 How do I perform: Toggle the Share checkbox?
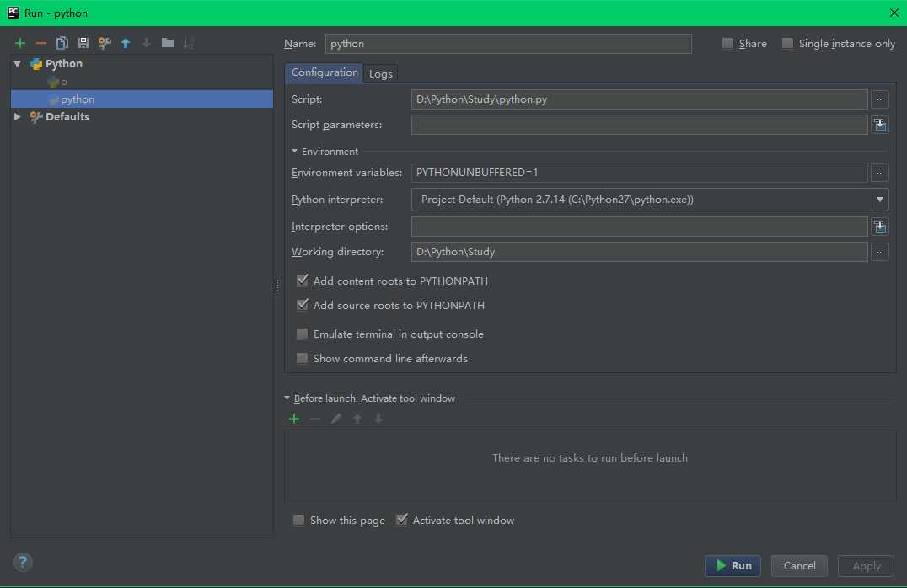pyautogui.click(x=727, y=43)
